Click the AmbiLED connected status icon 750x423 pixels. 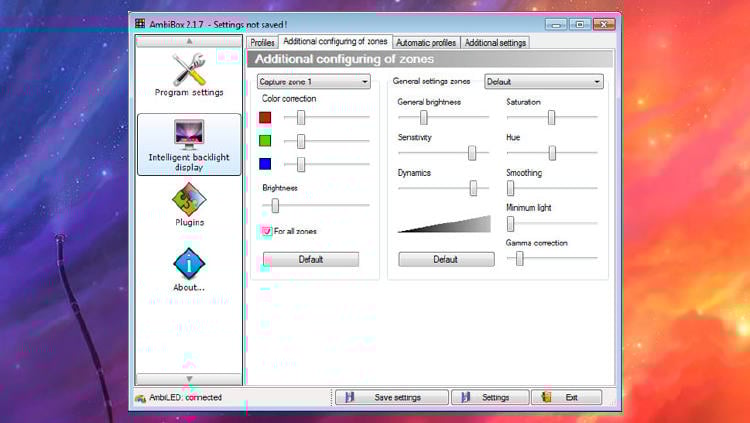142,397
